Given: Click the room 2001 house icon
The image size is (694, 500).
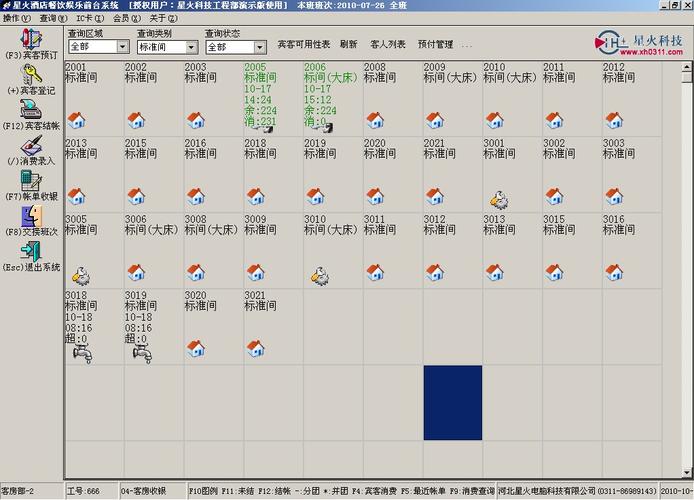Looking at the screenshot, I should click(x=77, y=120).
